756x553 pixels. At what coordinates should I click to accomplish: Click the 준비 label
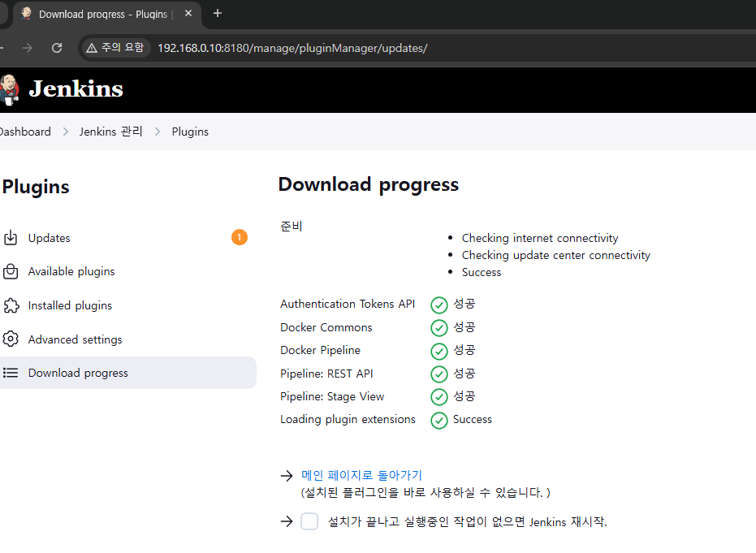pos(292,226)
